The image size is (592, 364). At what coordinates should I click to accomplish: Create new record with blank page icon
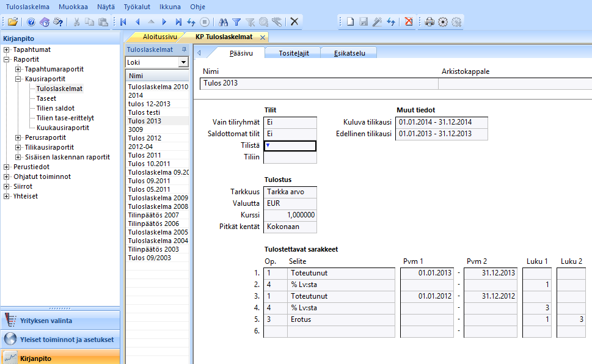click(350, 21)
